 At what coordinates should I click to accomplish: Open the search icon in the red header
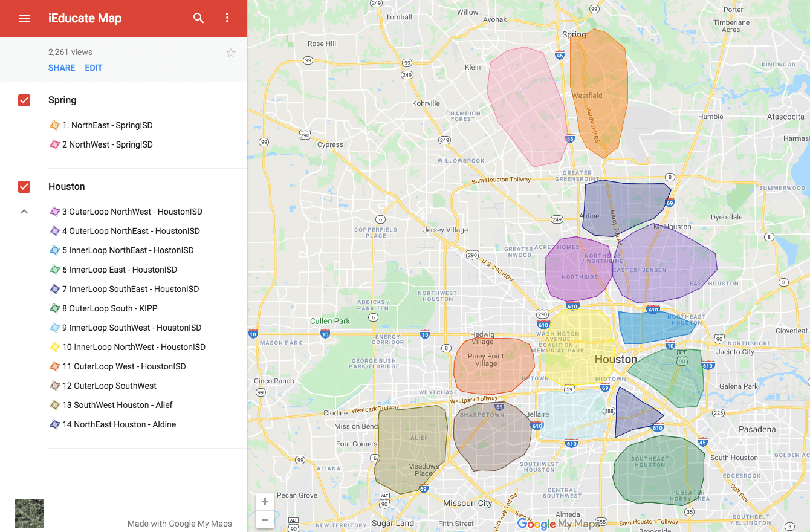click(199, 18)
